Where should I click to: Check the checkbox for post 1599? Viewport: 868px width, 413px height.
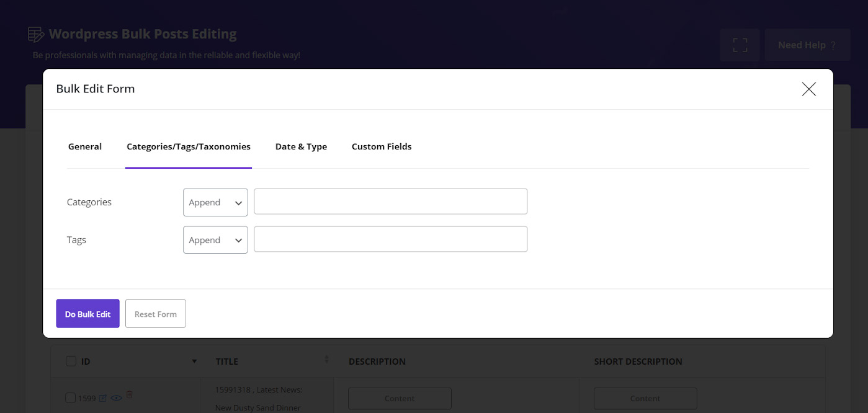tap(70, 397)
